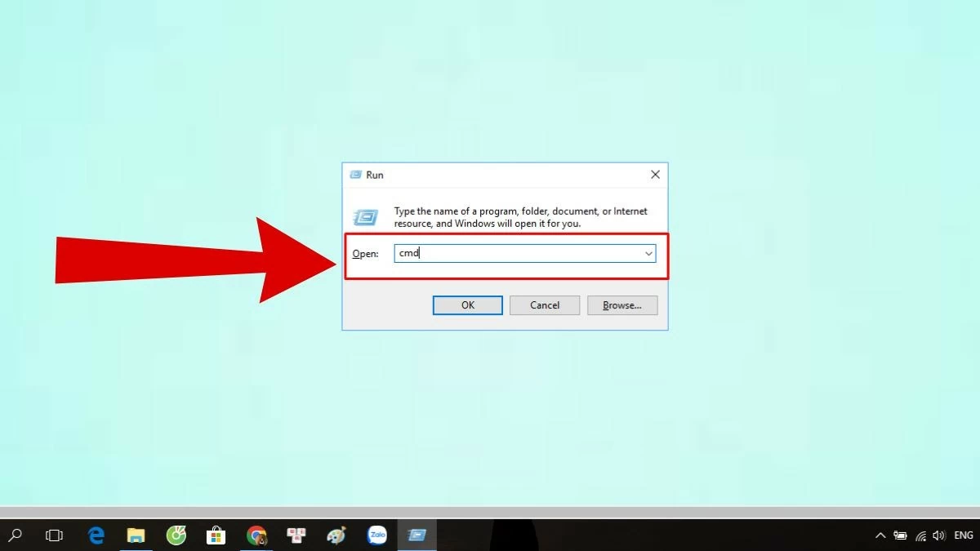Click the Run dialog taskbar icon

(x=416, y=535)
